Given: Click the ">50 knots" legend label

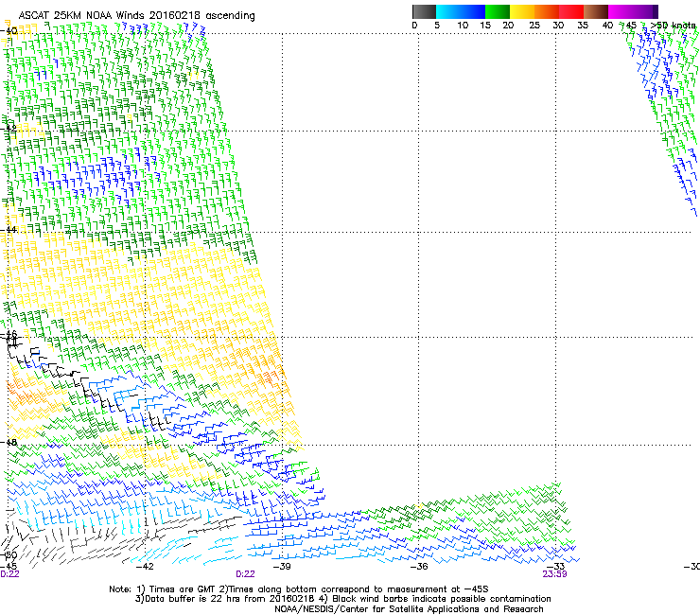Looking at the screenshot, I should click(674, 26).
